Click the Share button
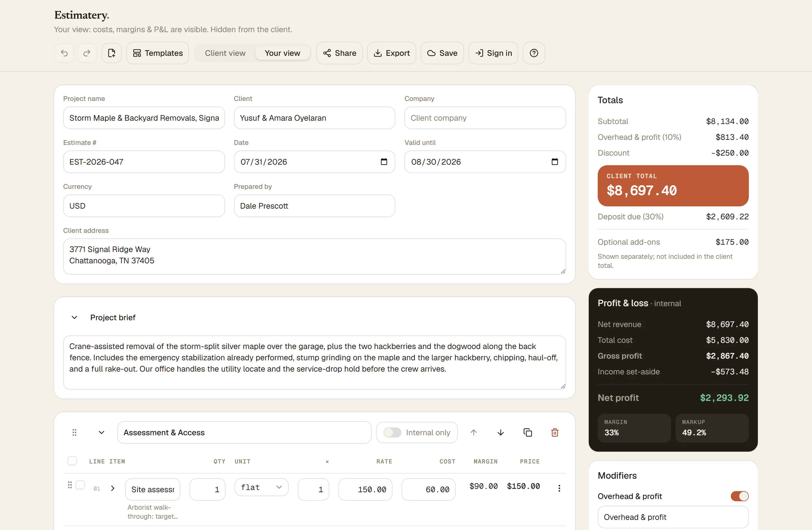 pos(339,53)
